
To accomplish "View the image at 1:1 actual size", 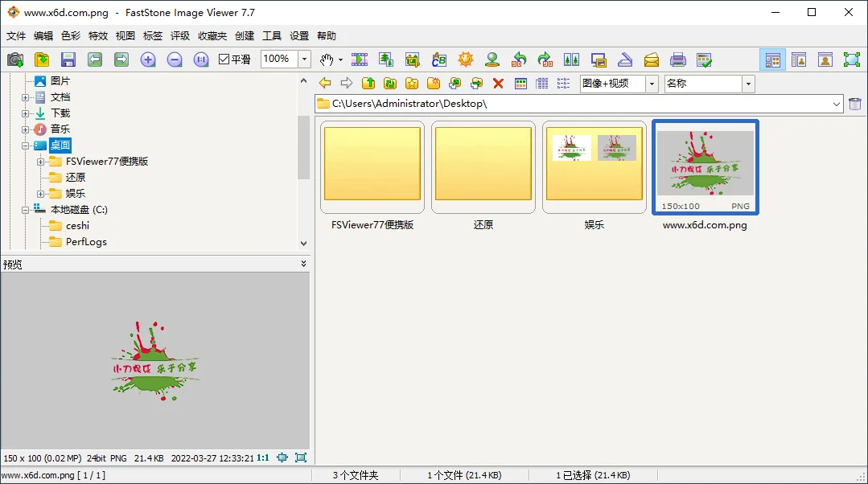I will [201, 59].
